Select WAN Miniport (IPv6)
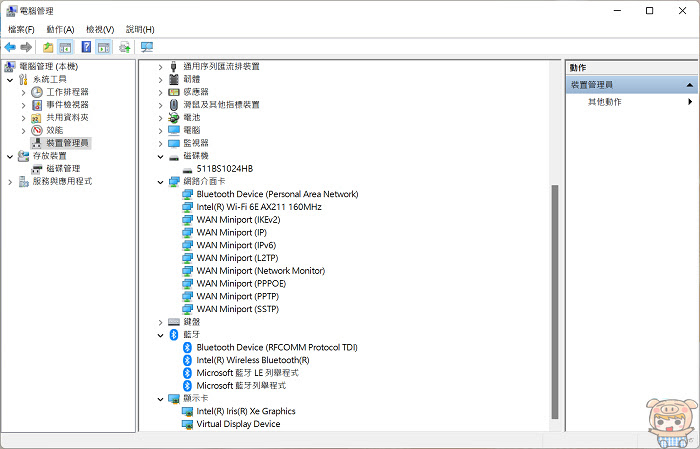This screenshot has width=700, height=449. point(237,245)
